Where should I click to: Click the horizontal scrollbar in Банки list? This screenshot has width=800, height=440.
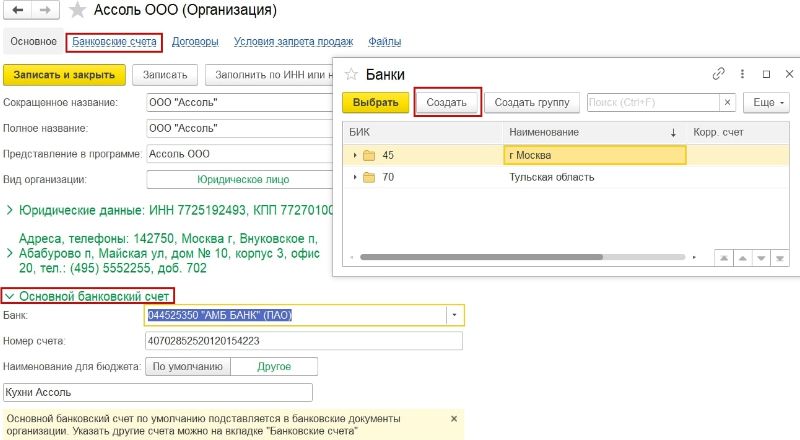481,257
